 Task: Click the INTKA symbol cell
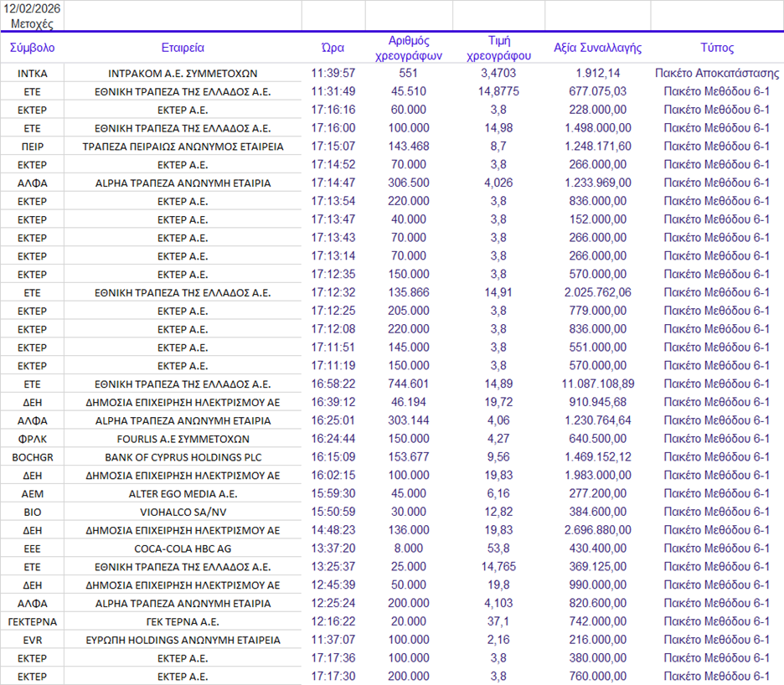pos(32,74)
